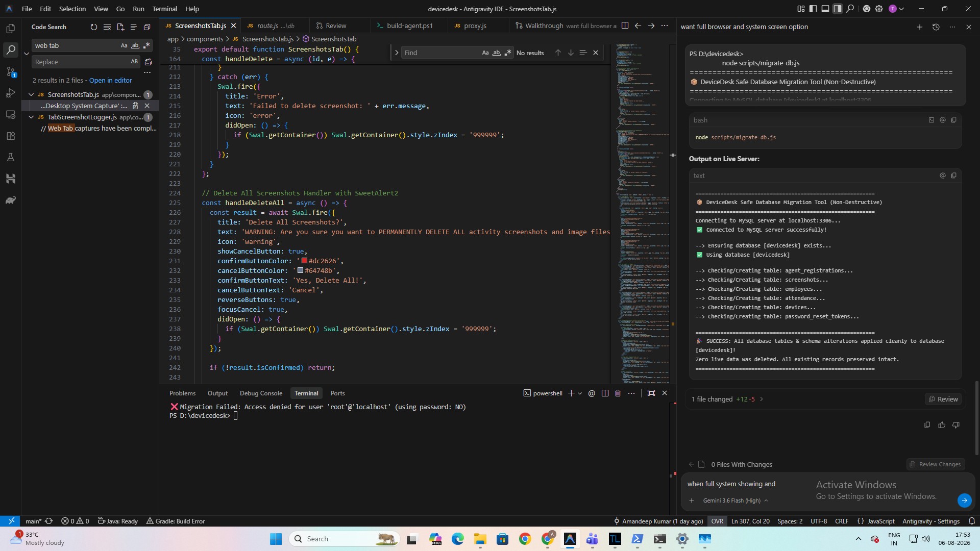This screenshot has width=980, height=551.
Task: Open the Extensions view in activity bar
Action: (11, 136)
